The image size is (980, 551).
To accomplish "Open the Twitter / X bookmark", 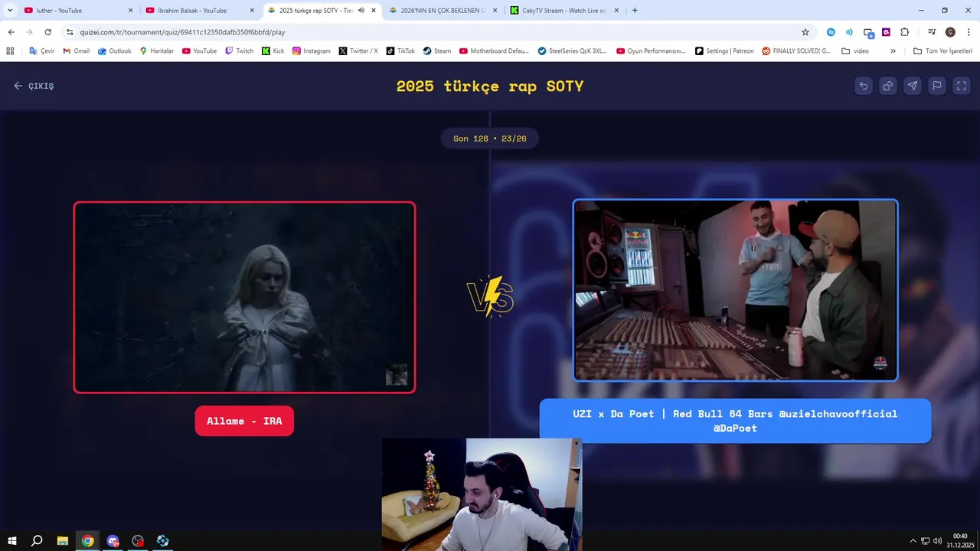I will point(358,51).
